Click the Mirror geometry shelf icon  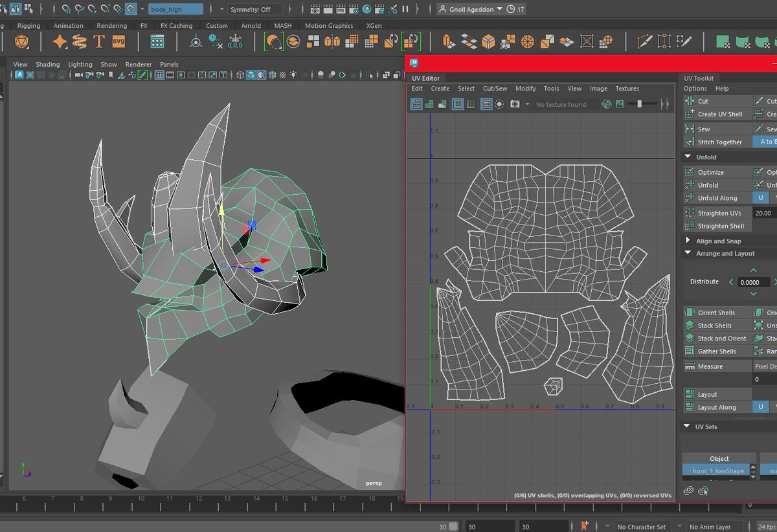(x=332, y=42)
